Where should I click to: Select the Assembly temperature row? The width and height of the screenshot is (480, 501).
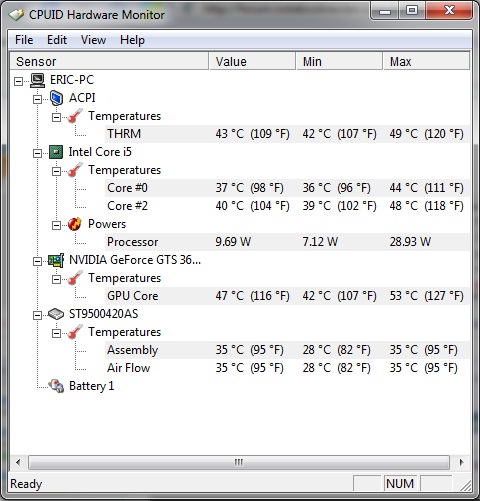pyautogui.click(x=287, y=350)
